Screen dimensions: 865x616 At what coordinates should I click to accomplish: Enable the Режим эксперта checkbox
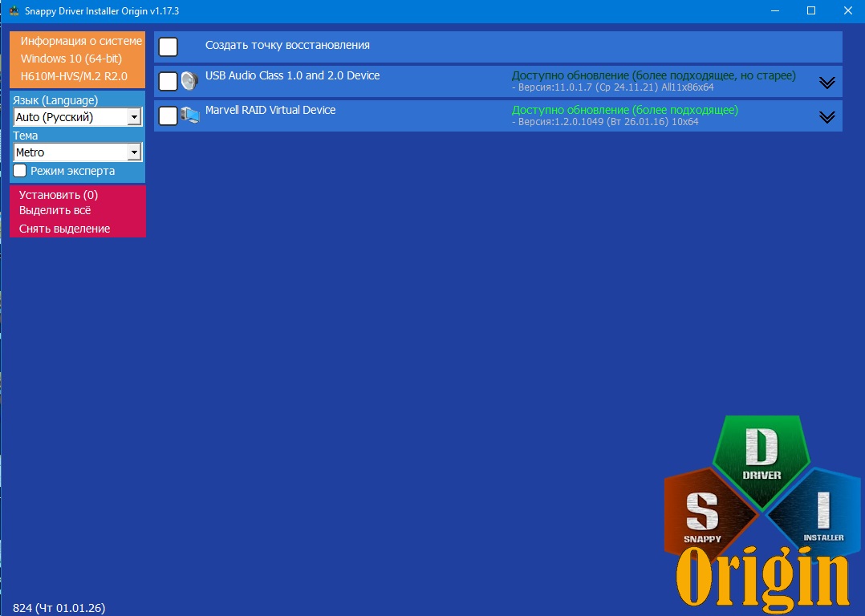[20, 170]
